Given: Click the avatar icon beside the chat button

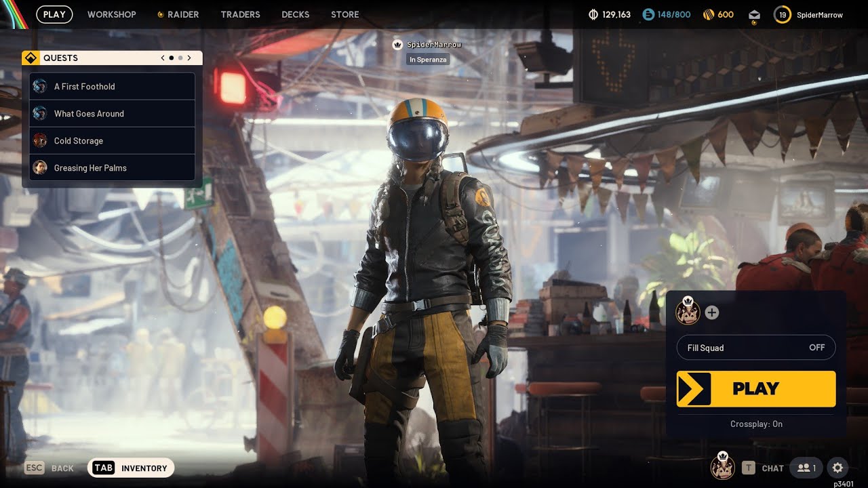Looking at the screenshot, I should click(722, 466).
